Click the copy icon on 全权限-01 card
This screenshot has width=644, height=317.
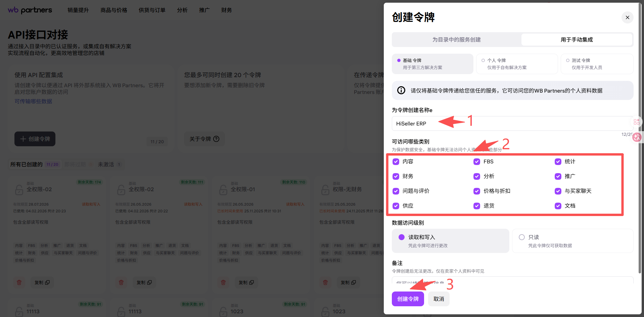pos(251,282)
